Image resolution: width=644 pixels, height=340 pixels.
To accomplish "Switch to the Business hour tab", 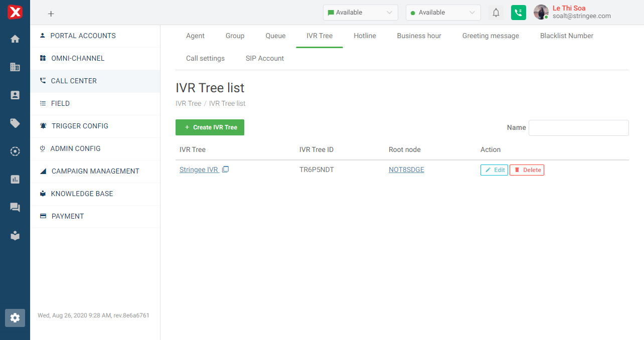I will point(419,36).
